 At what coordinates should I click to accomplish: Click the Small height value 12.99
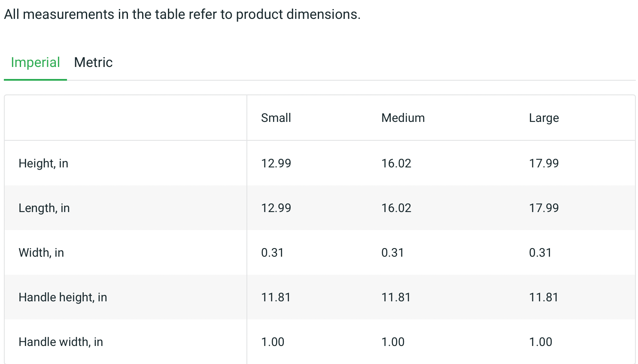276,164
